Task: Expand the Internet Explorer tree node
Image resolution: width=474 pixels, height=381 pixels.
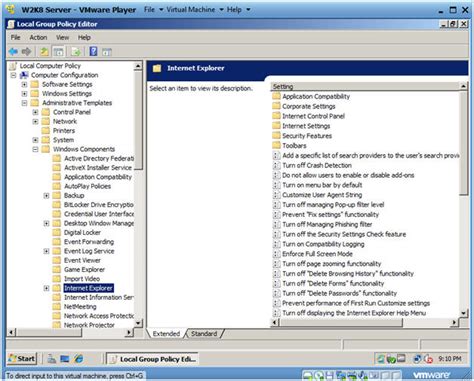Action: [46, 288]
